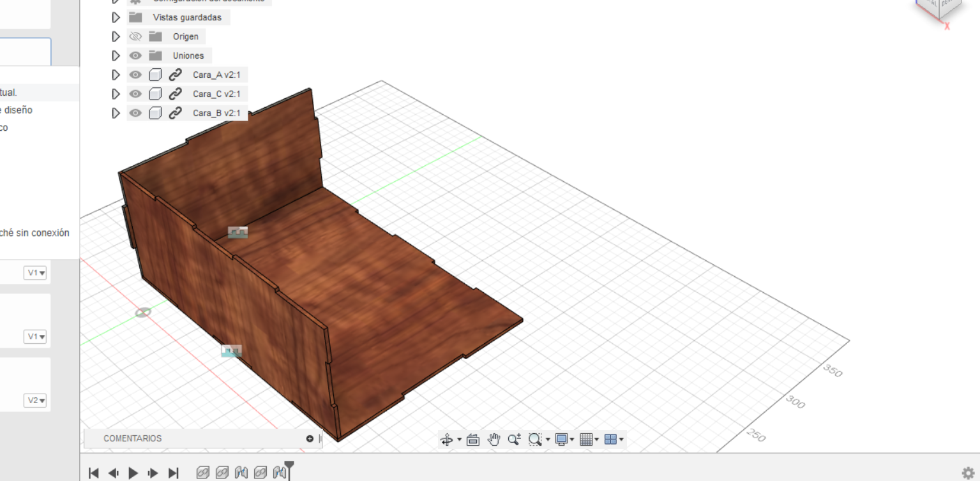Screen dimensions: 980x481
Task: Click the Cara_B component cube icon
Action: [155, 113]
